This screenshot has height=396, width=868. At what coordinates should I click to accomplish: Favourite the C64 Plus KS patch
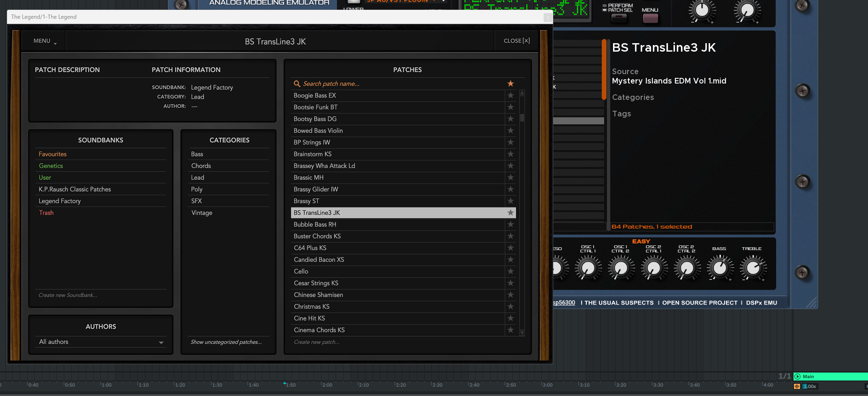click(x=510, y=248)
